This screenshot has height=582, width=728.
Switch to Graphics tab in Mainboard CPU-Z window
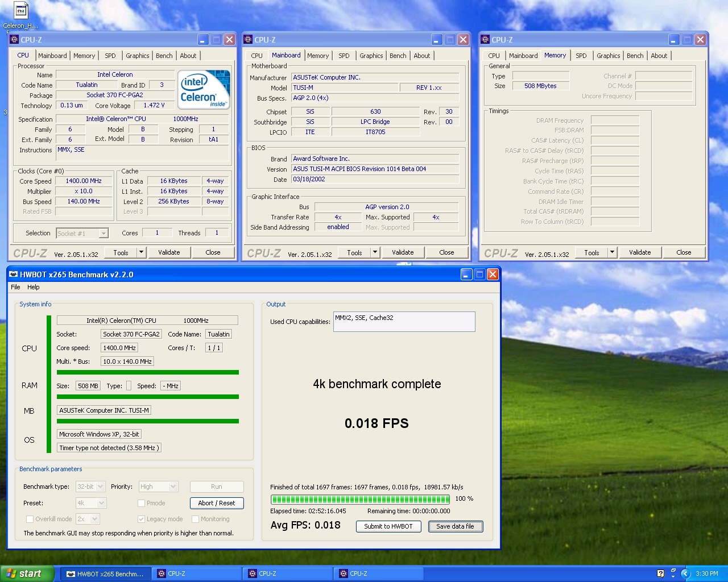pyautogui.click(x=371, y=56)
